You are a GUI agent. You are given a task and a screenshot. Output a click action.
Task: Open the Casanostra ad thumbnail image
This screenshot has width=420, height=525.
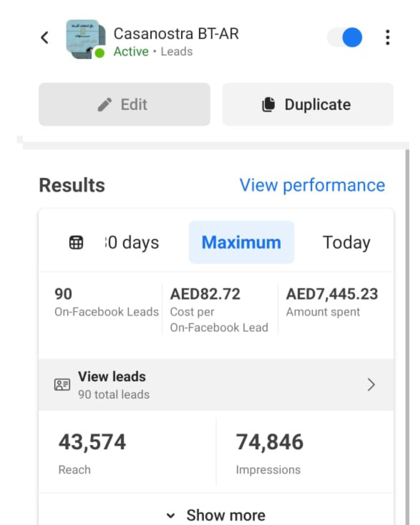84,38
